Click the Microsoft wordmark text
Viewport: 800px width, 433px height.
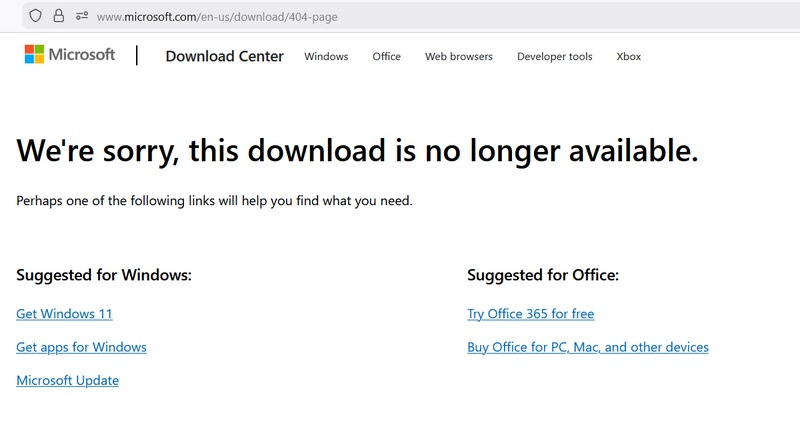[x=82, y=55]
